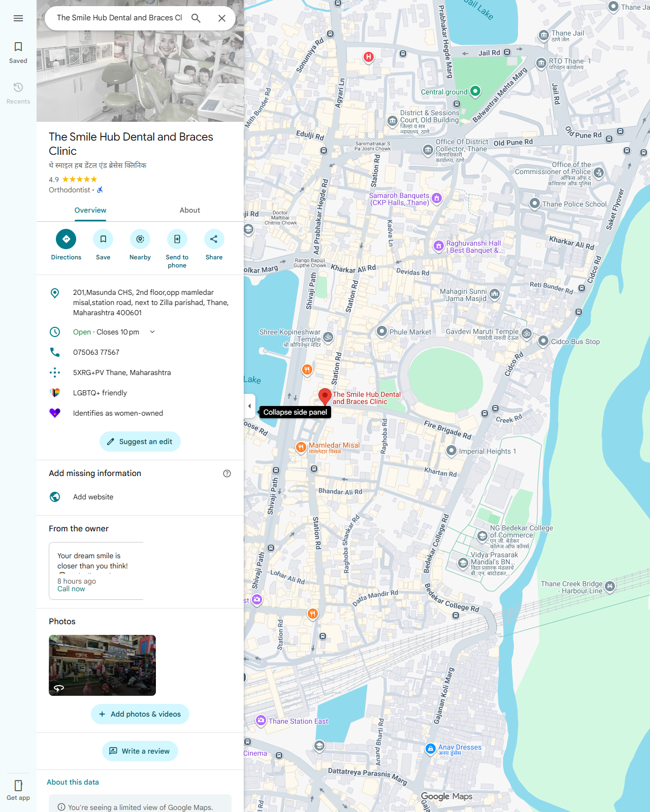The width and height of the screenshot is (650, 812).
Task: Copy the address 201, Masunda CHS
Action: [x=140, y=302]
